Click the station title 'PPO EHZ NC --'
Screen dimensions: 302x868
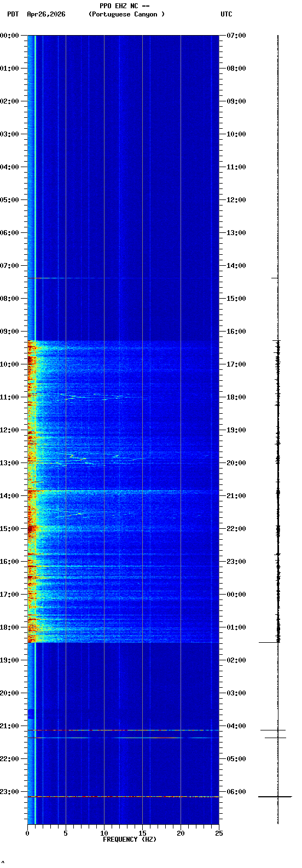point(125,6)
